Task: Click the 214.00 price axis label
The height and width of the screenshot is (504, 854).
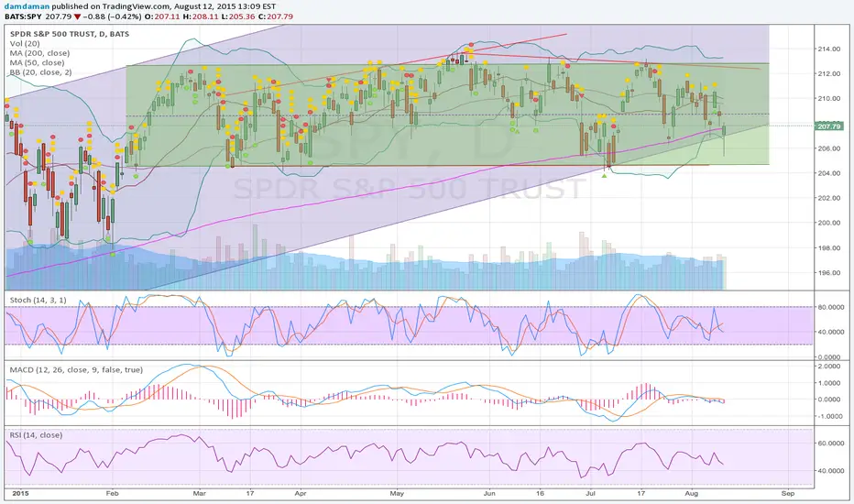Action: (829, 49)
